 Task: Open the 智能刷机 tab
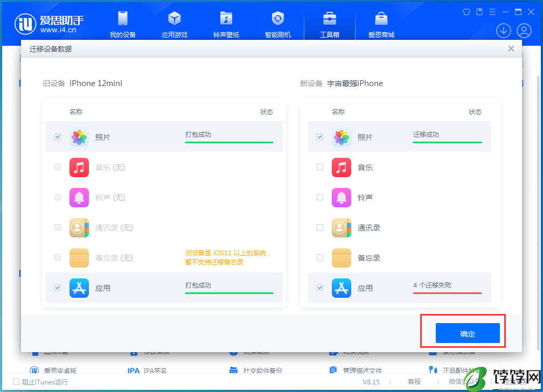278,24
